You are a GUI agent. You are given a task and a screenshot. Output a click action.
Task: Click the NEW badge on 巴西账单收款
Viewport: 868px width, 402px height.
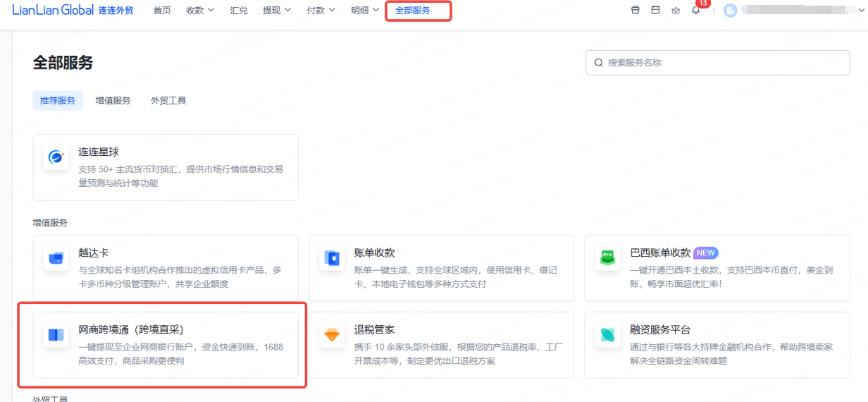(706, 253)
